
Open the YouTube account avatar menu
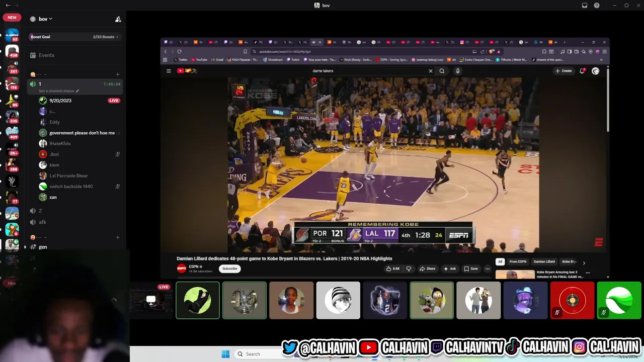pos(596,71)
